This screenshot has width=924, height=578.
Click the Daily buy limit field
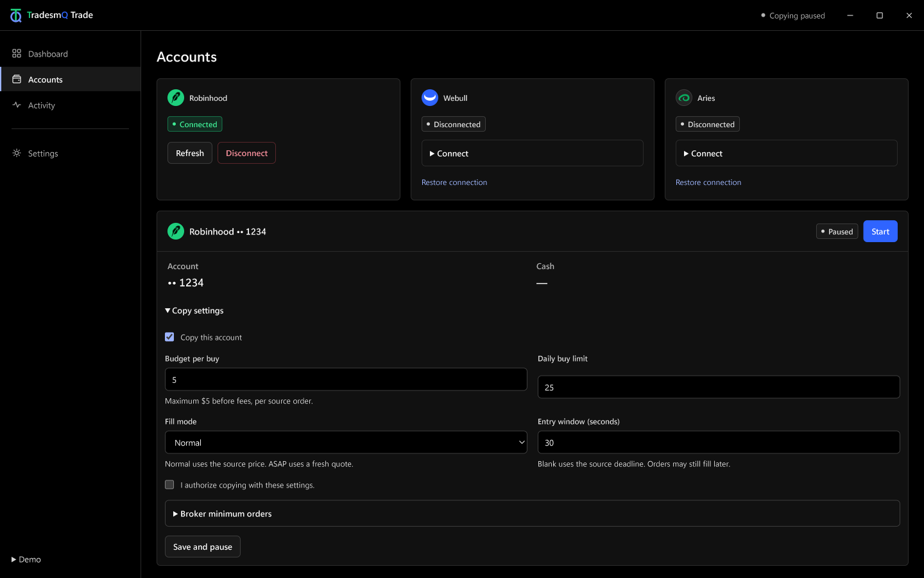(x=719, y=387)
